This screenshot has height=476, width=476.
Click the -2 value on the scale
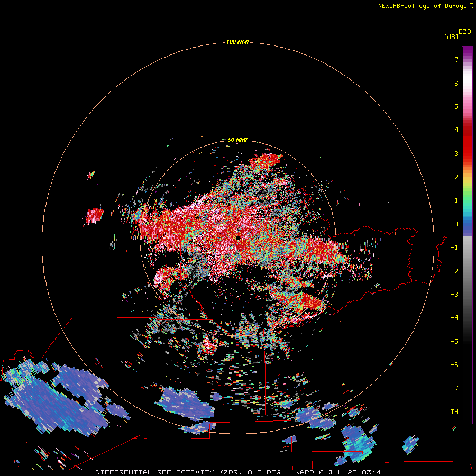[x=454, y=271]
